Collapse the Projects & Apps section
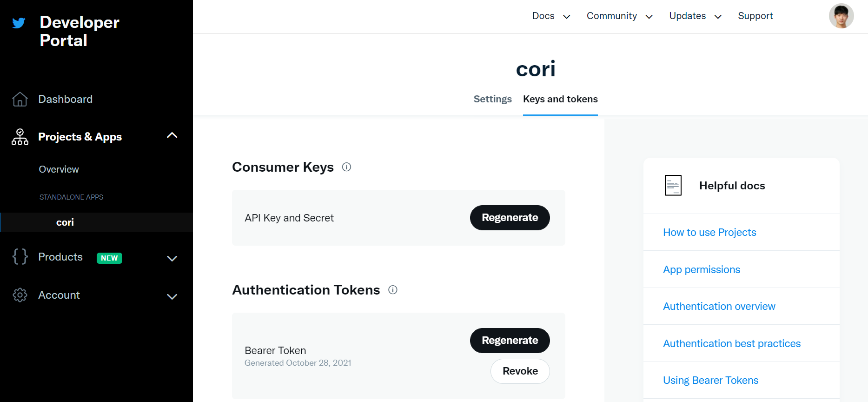Viewport: 868px width, 402px height. pyautogui.click(x=172, y=135)
